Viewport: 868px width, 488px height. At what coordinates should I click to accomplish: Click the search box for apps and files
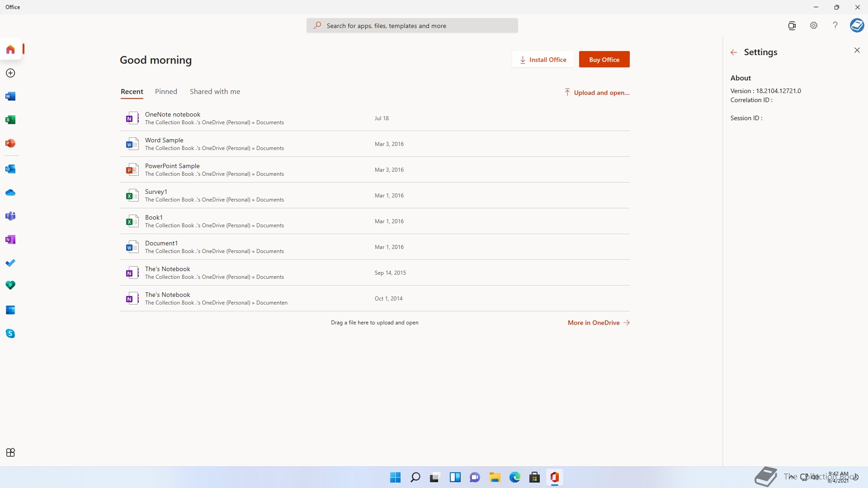(x=412, y=26)
